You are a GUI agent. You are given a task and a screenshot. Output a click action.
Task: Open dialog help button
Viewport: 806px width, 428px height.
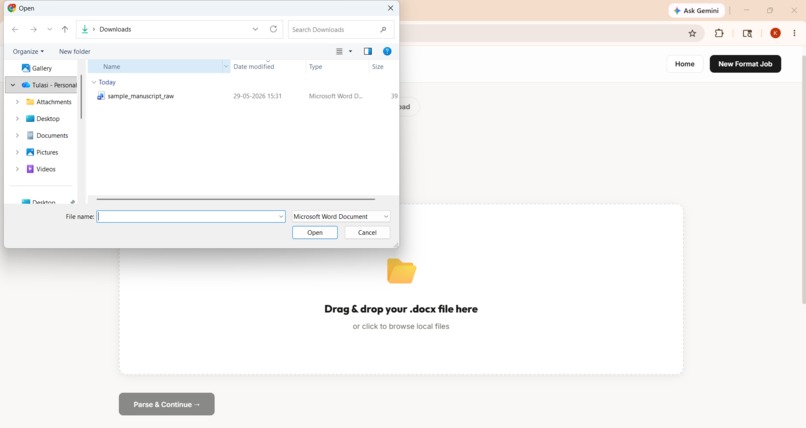point(387,51)
